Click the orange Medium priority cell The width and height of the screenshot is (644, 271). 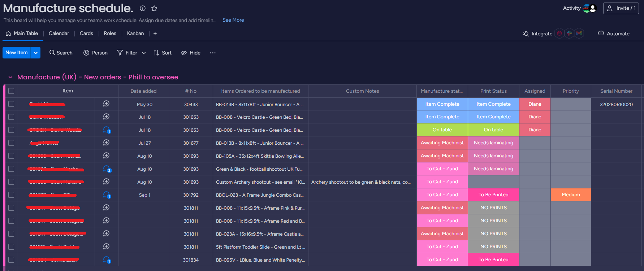pos(571,195)
